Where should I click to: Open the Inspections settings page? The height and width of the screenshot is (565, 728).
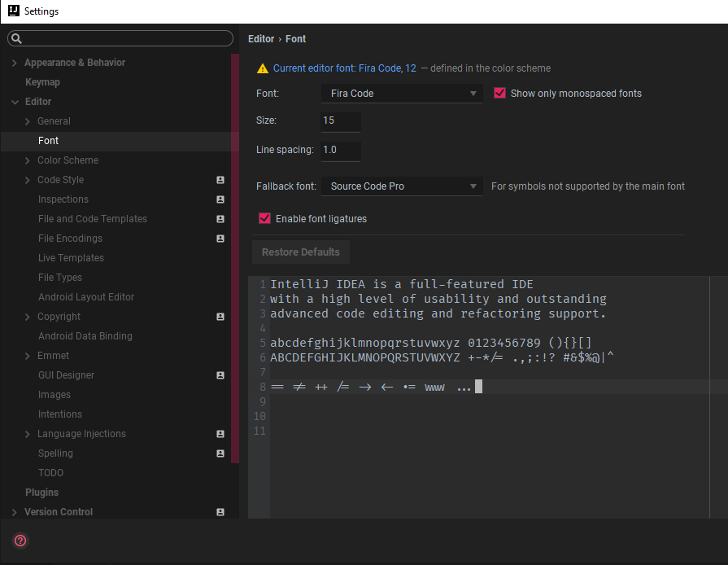click(x=63, y=199)
